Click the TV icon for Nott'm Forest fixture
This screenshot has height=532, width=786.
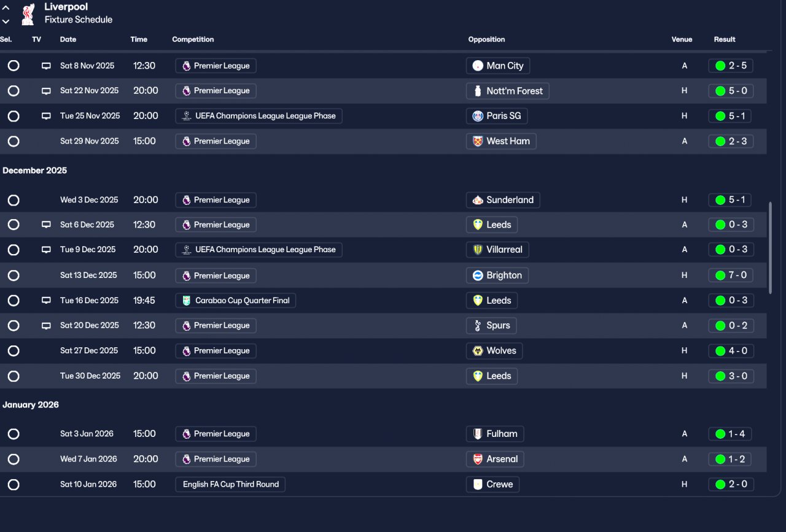tap(46, 91)
